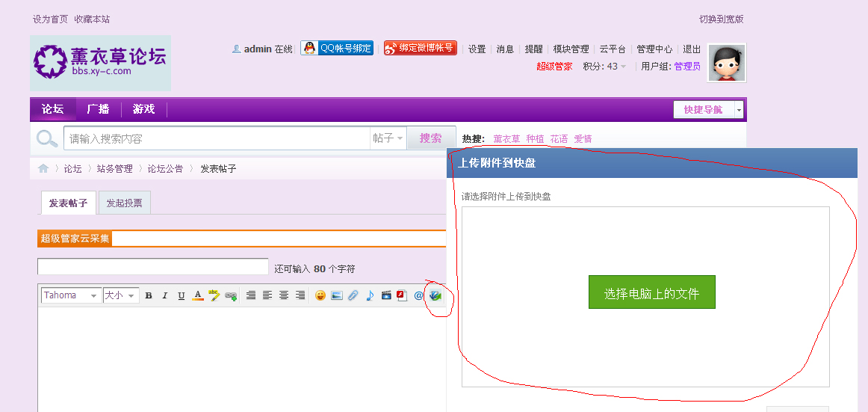868x412 pixels.
Task: Open the font color picker
Action: coord(198,295)
